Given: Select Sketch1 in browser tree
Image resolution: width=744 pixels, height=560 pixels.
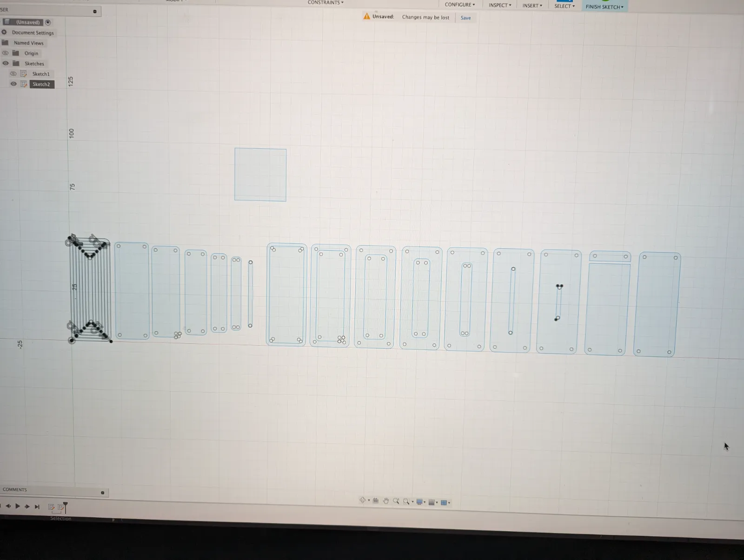Looking at the screenshot, I should pyautogui.click(x=41, y=74).
